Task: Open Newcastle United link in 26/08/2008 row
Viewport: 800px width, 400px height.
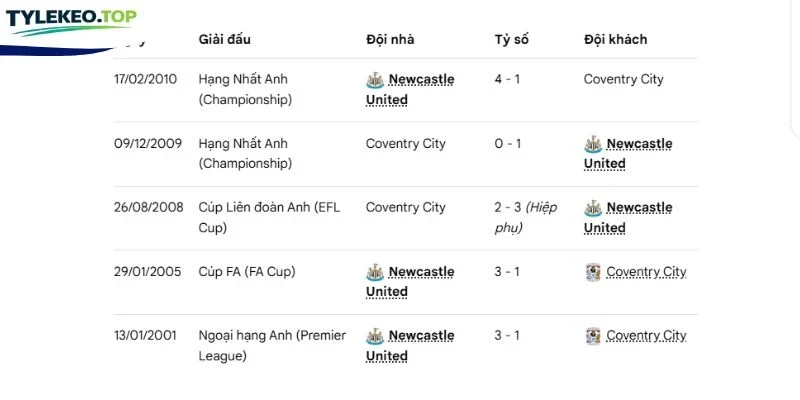Action: point(628,217)
